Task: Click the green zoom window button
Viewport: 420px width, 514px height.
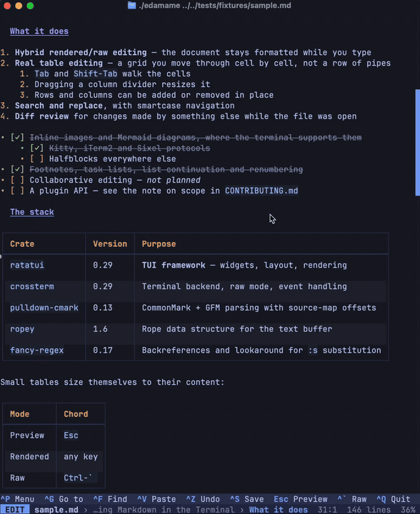Action: 30,6
